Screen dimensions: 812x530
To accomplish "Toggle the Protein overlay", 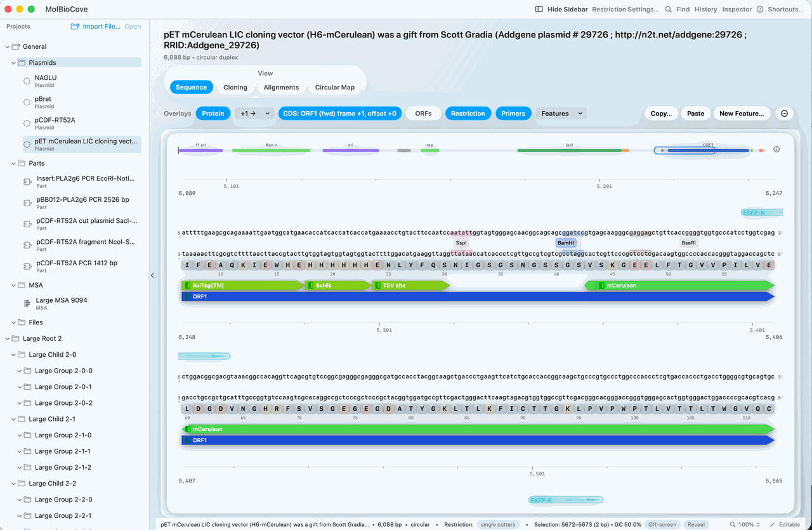I will coord(213,114).
